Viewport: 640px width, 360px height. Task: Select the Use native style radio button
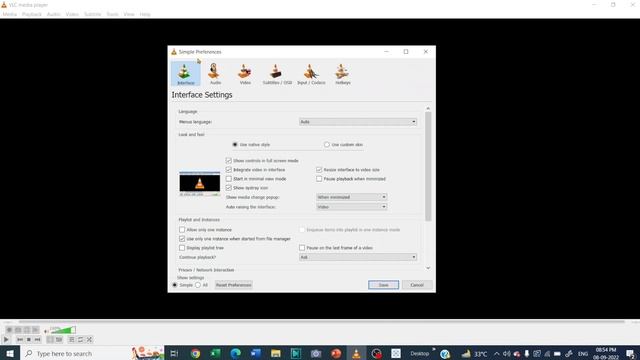tap(235, 144)
